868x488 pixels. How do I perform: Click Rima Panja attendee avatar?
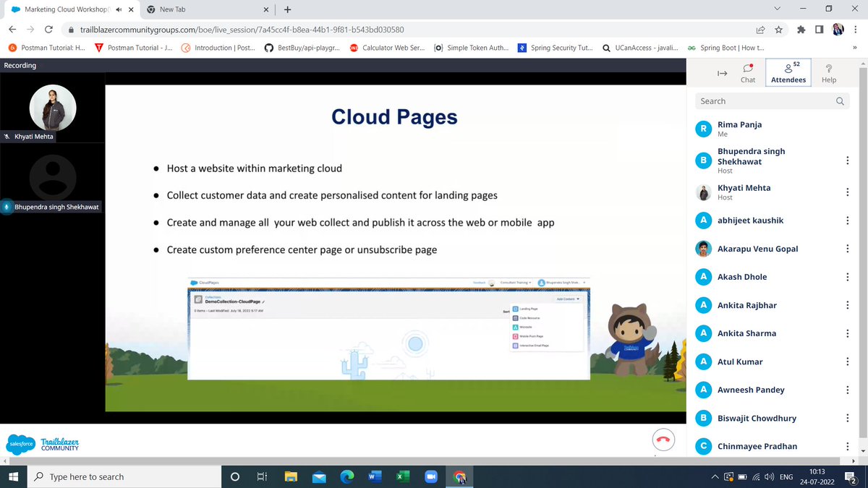pos(703,129)
